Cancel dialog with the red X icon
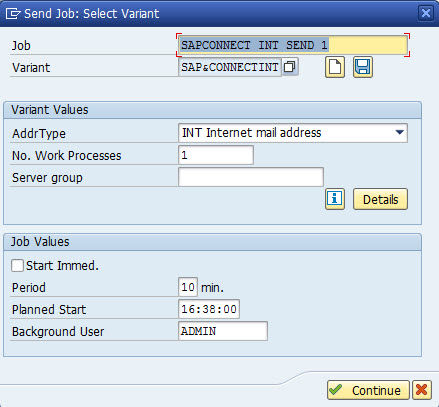The height and width of the screenshot is (407, 439). 422,390
